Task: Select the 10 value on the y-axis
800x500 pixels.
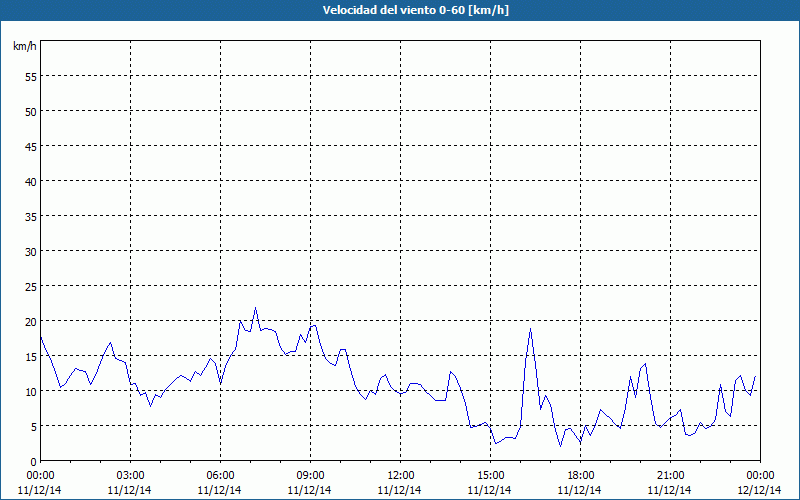Action: tap(31, 392)
